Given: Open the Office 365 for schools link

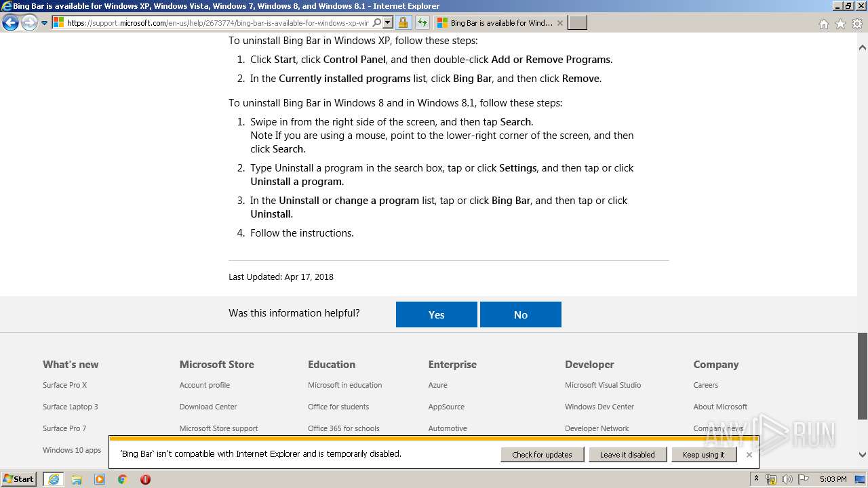Looking at the screenshot, I should (x=344, y=428).
